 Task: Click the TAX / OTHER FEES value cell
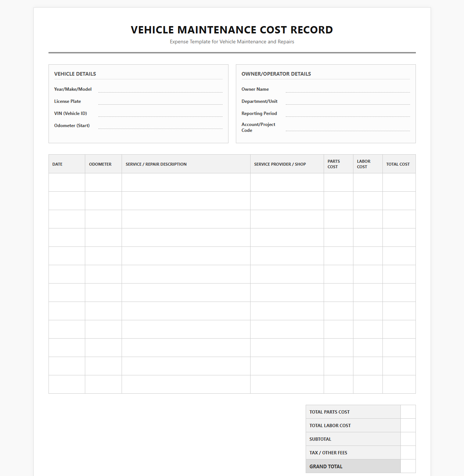[x=408, y=453]
